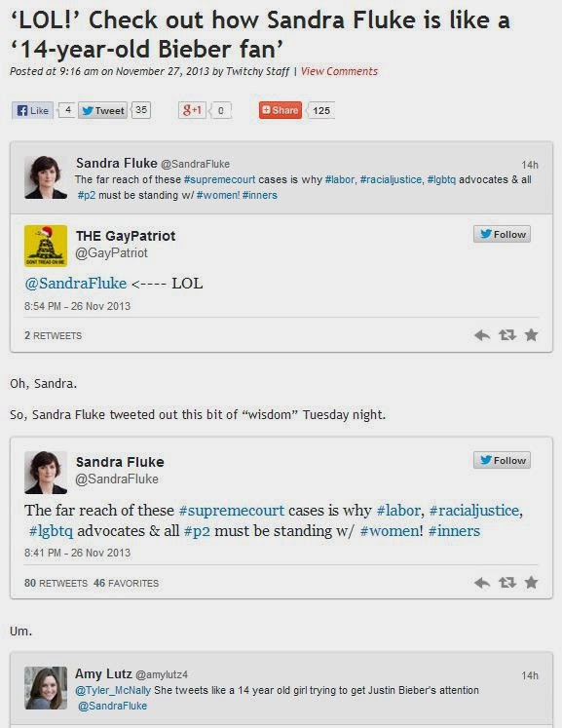
Task: Click the #racialjustice hashtag in large tweet
Action: (474, 511)
